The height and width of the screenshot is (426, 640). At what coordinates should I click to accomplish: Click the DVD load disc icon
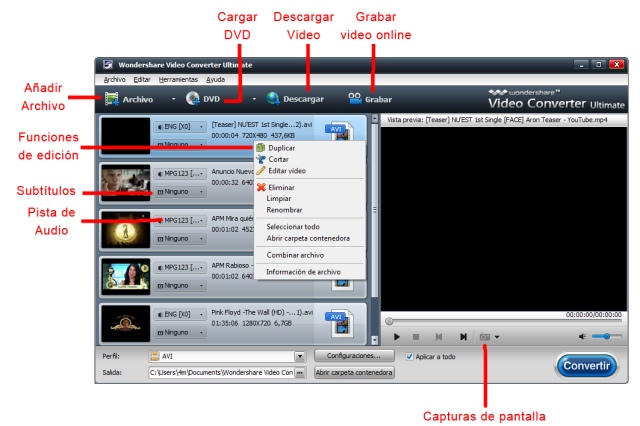click(193, 98)
